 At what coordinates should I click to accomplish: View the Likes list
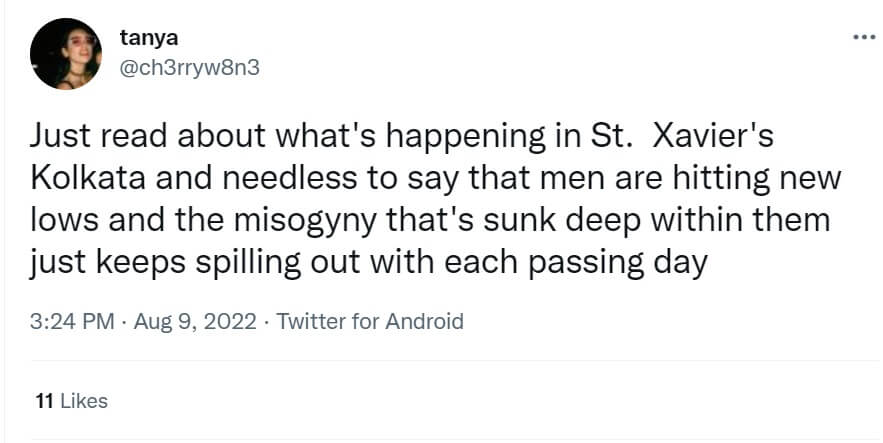point(83,401)
